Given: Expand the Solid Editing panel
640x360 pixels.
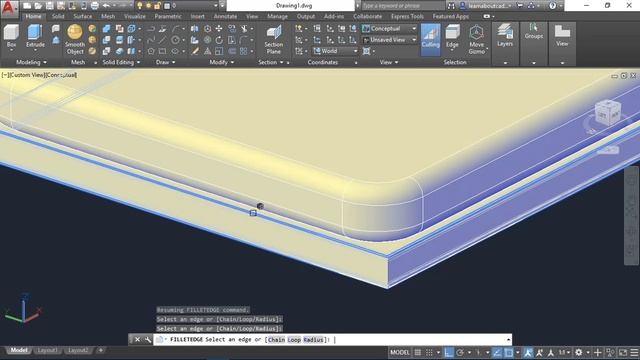Looking at the screenshot, I should click(121, 62).
